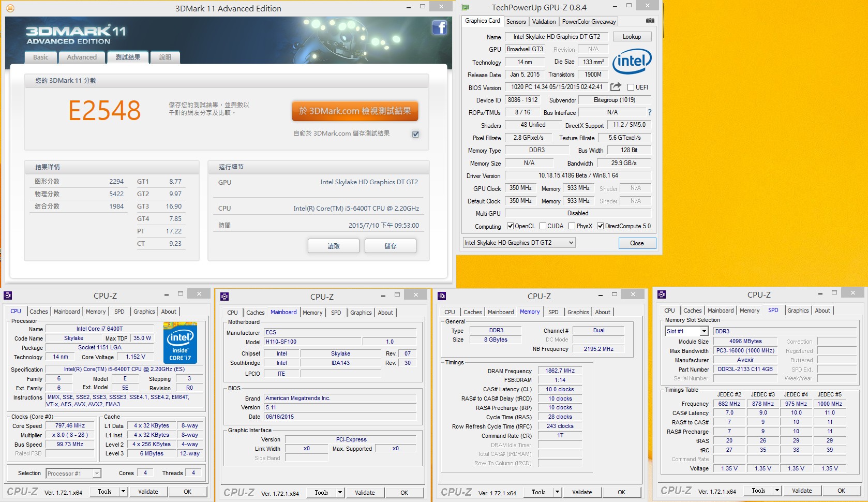868x502 pixels.
Task: Expand Tools dropdown arrow in SPD window
Action: tap(777, 491)
